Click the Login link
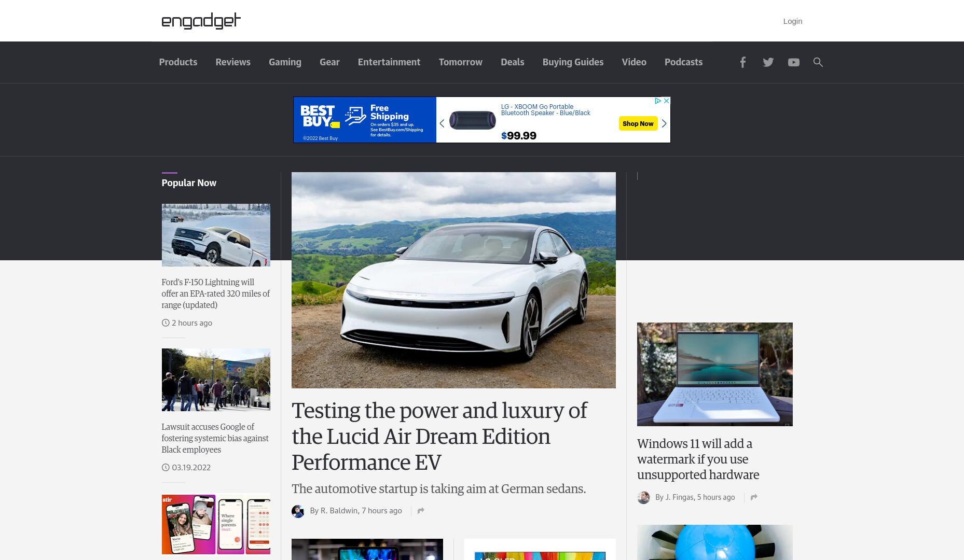This screenshot has width=964, height=560. (792, 21)
